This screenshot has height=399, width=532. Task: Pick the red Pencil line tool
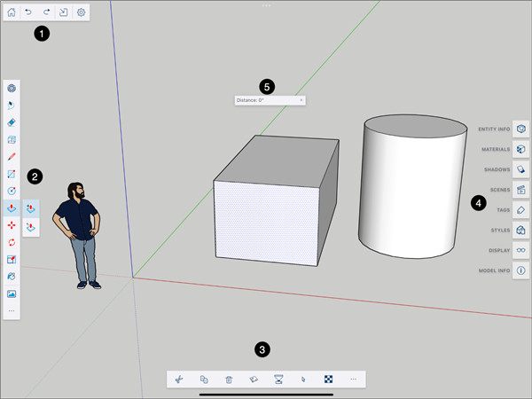tap(12, 156)
